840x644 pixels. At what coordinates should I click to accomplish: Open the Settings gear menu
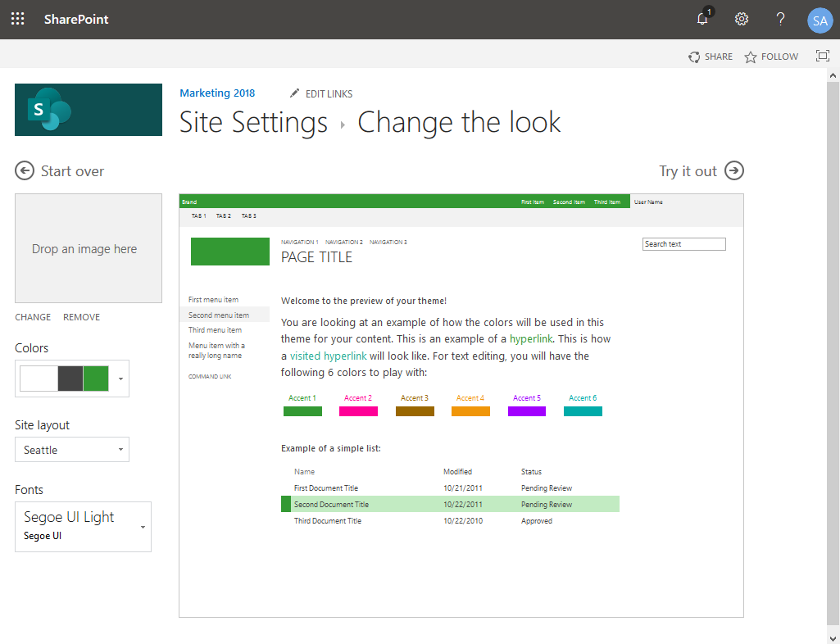pyautogui.click(x=741, y=19)
